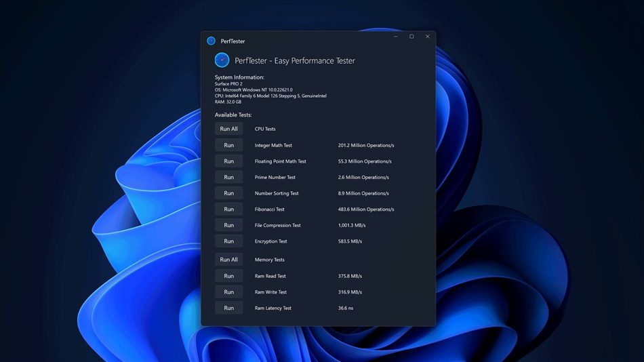Click the 'Fibonacci Test' label
The height and width of the screenshot is (362, 644).
tap(269, 209)
